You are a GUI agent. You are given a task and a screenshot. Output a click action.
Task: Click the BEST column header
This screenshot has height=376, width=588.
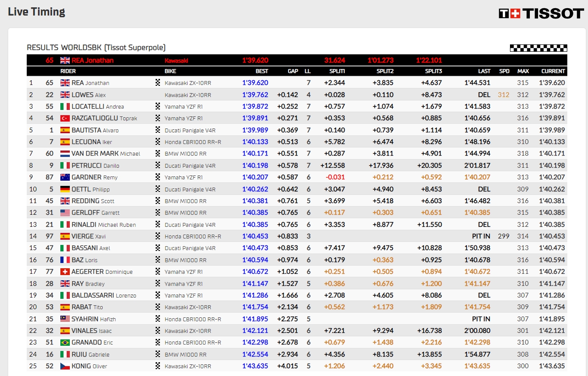click(261, 71)
